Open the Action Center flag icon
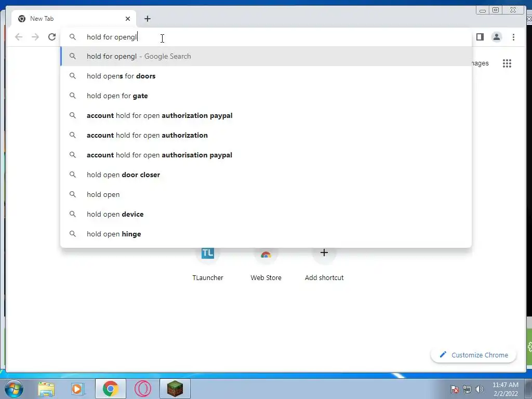Viewport: 532px width, 399px height. [454, 389]
